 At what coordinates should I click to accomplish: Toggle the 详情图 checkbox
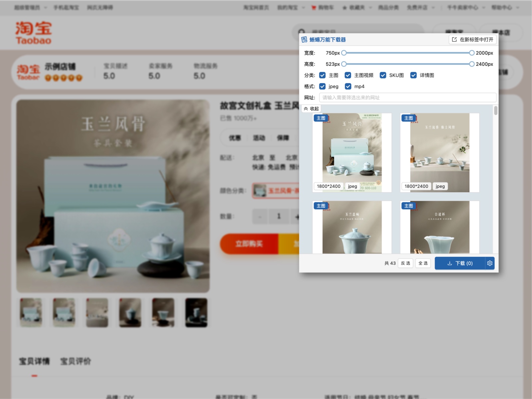tap(413, 75)
